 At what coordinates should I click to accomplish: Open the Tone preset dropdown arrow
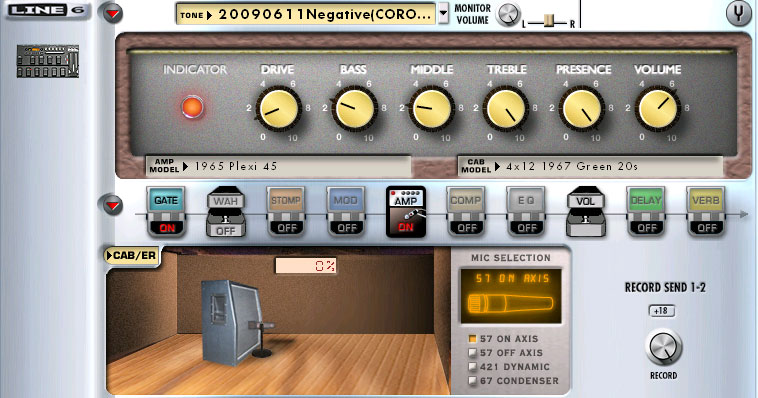point(443,14)
